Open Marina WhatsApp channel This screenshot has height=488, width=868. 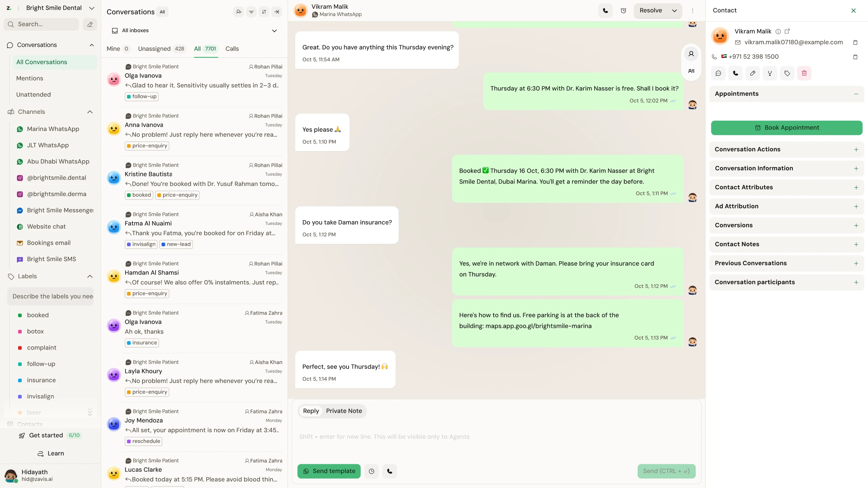point(53,129)
